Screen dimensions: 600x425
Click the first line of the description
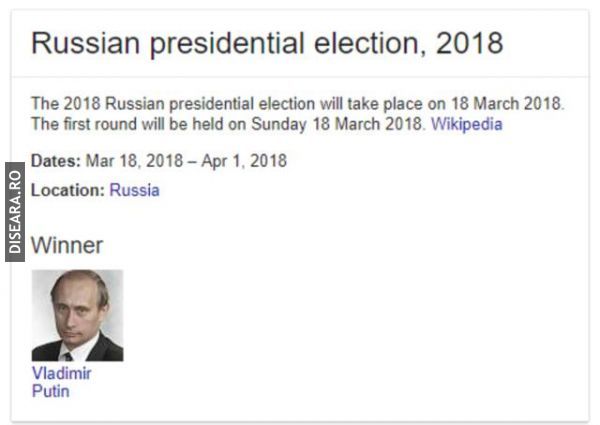point(297,104)
